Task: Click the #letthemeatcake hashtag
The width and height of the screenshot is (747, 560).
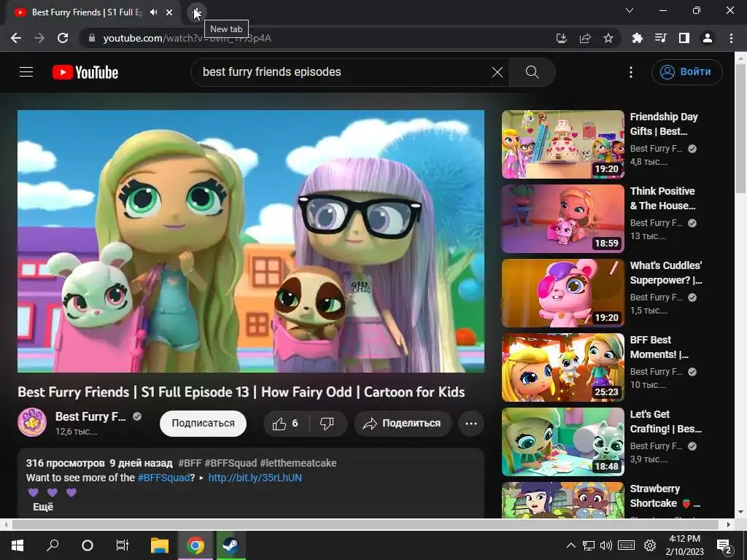Action: pos(298,463)
